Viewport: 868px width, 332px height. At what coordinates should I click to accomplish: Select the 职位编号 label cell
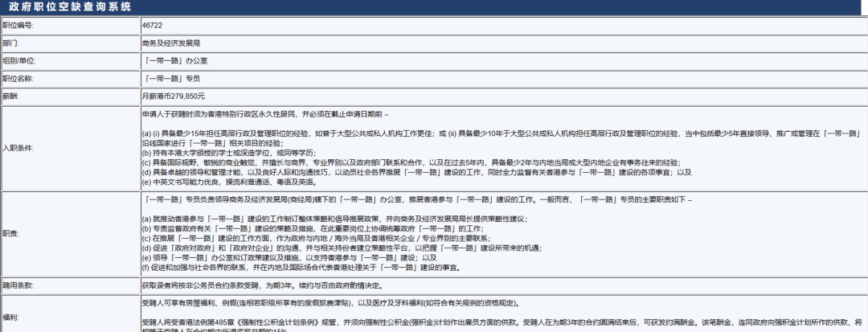pyautogui.click(x=70, y=26)
